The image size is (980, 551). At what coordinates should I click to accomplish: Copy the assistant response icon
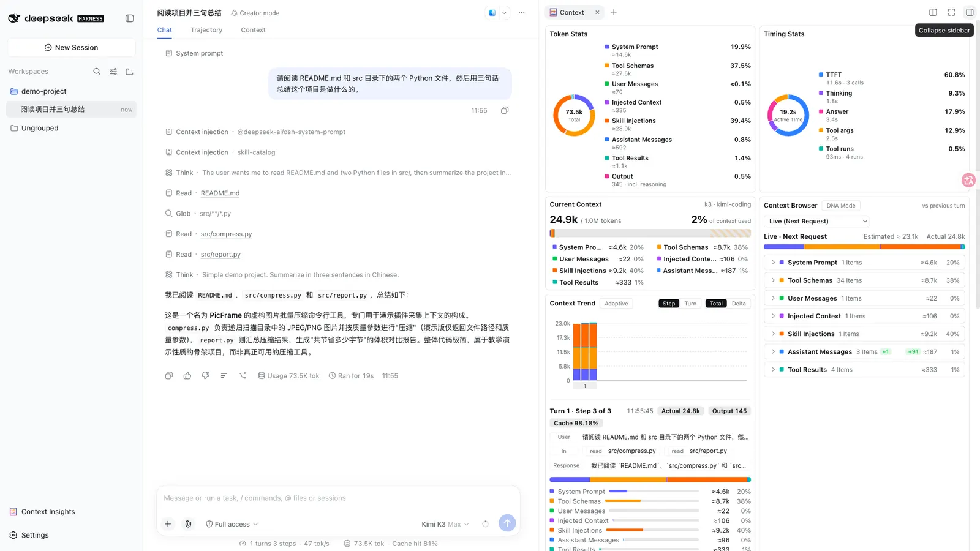169,376
